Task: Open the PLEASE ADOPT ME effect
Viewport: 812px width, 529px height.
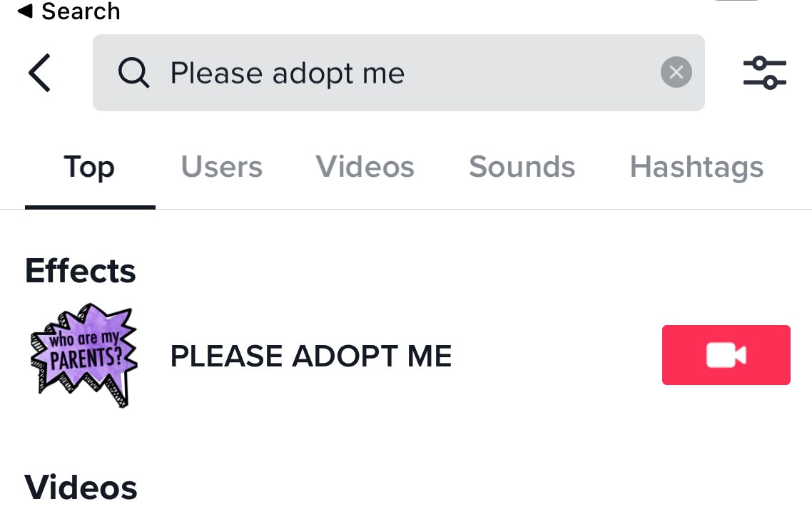Action: 310,355
